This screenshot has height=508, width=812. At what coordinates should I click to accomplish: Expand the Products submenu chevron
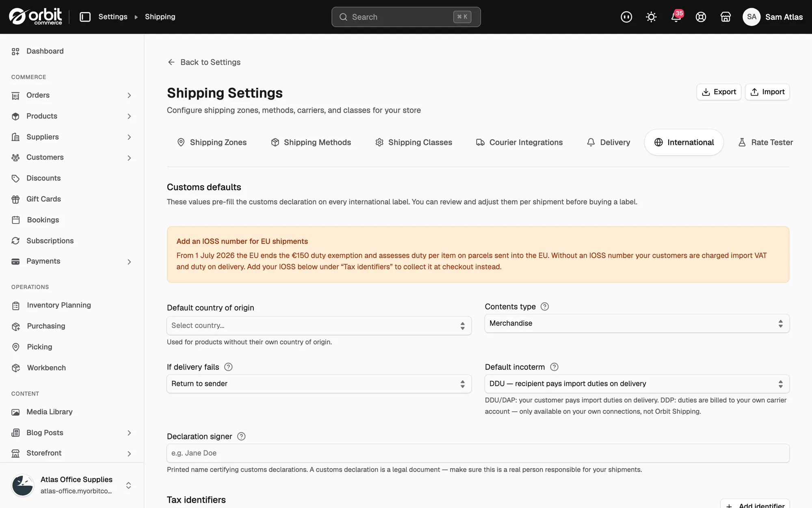point(129,116)
